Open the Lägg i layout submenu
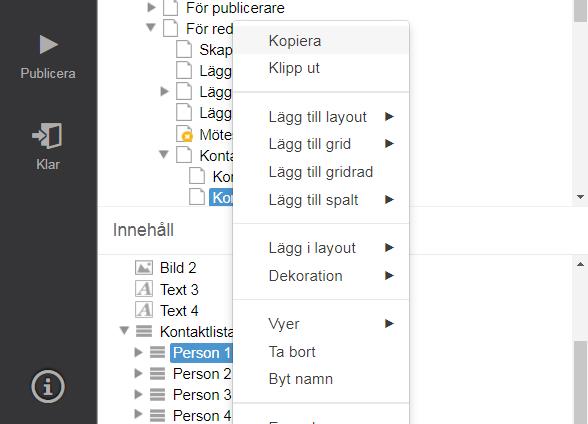The width and height of the screenshot is (588, 424). [x=321, y=248]
